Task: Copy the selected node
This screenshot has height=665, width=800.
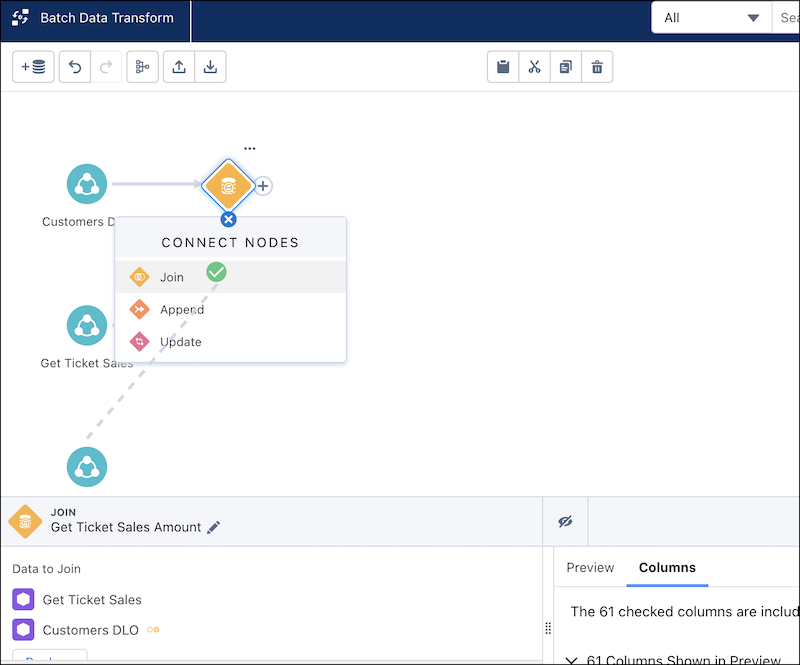Action: tap(565, 67)
